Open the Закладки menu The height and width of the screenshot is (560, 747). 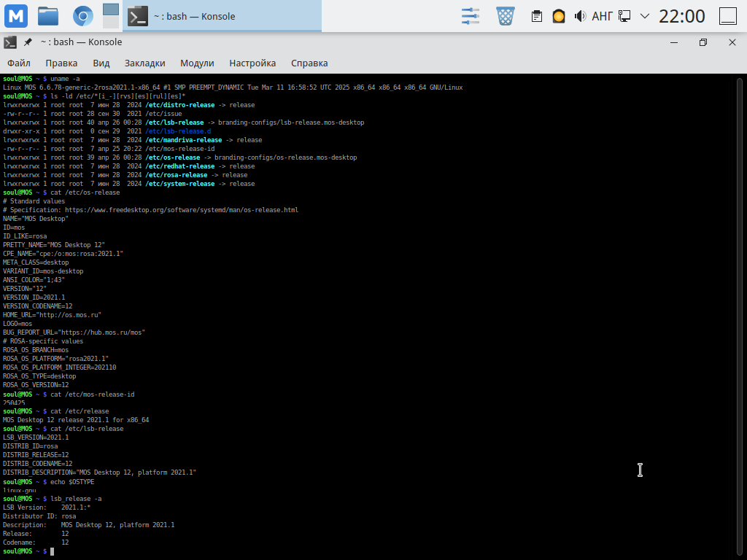tap(145, 63)
